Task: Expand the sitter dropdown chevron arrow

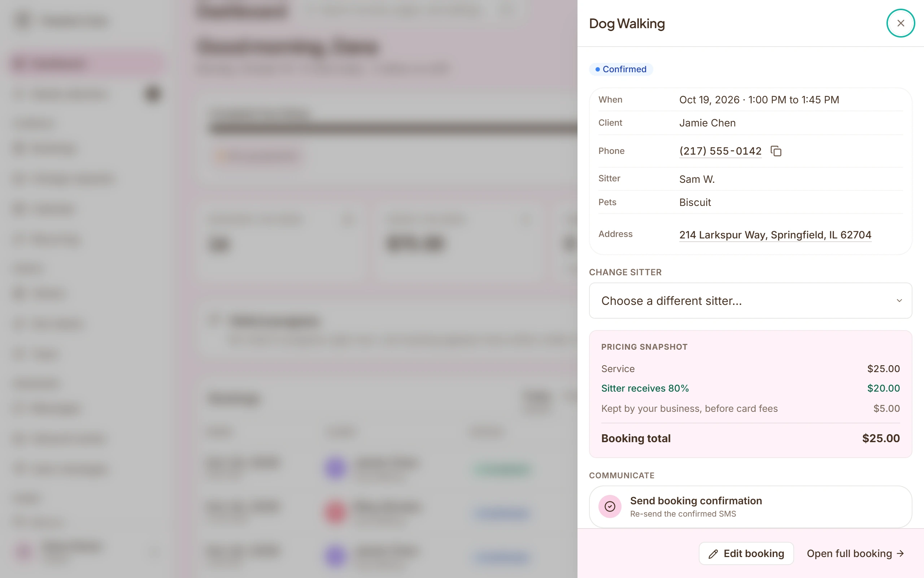Action: pyautogui.click(x=899, y=301)
